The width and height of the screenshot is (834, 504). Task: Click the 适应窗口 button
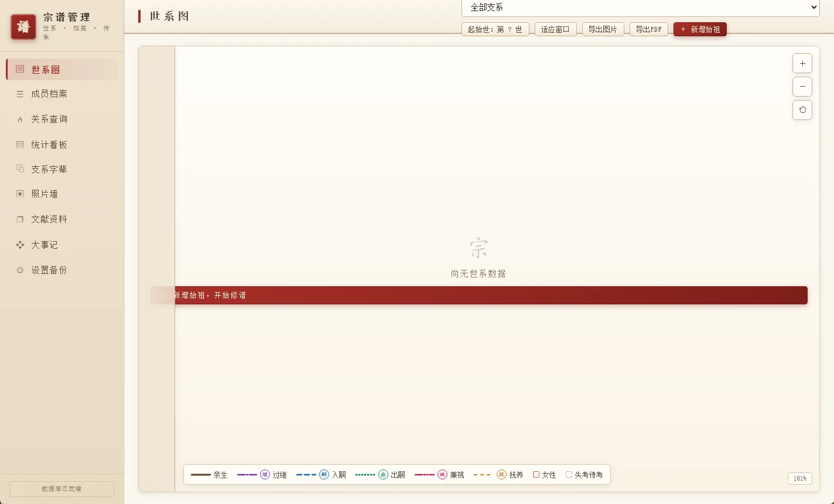[556, 29]
